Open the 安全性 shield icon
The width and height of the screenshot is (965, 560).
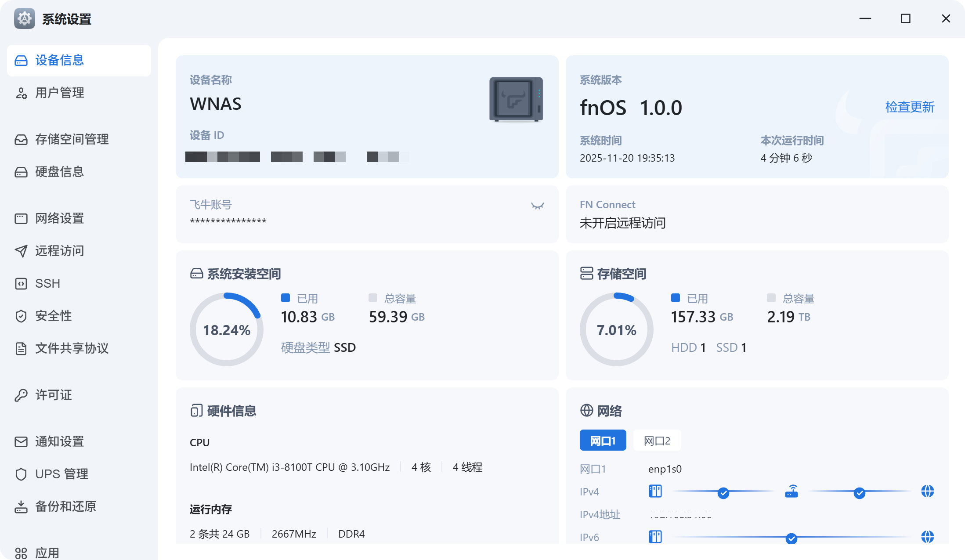pos(21,316)
